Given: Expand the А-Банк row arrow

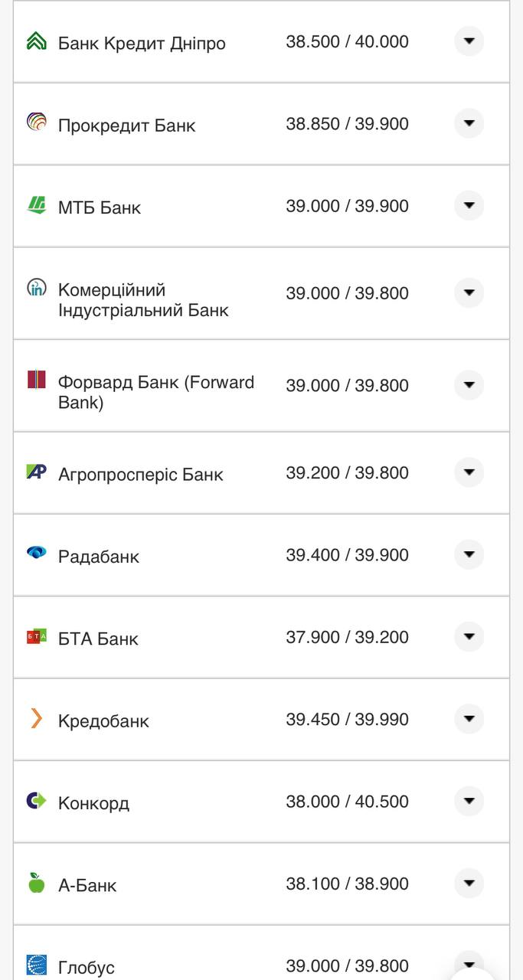Looking at the screenshot, I should tap(469, 883).
